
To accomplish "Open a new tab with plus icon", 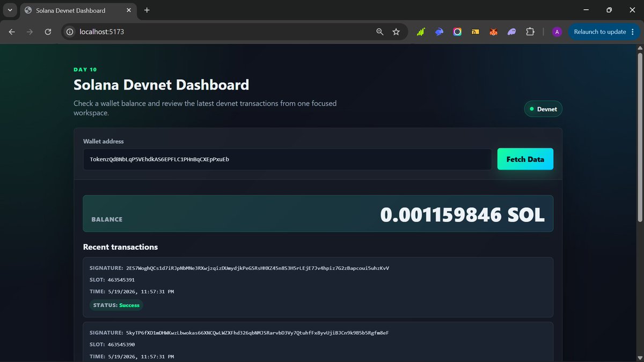I will [x=147, y=10].
